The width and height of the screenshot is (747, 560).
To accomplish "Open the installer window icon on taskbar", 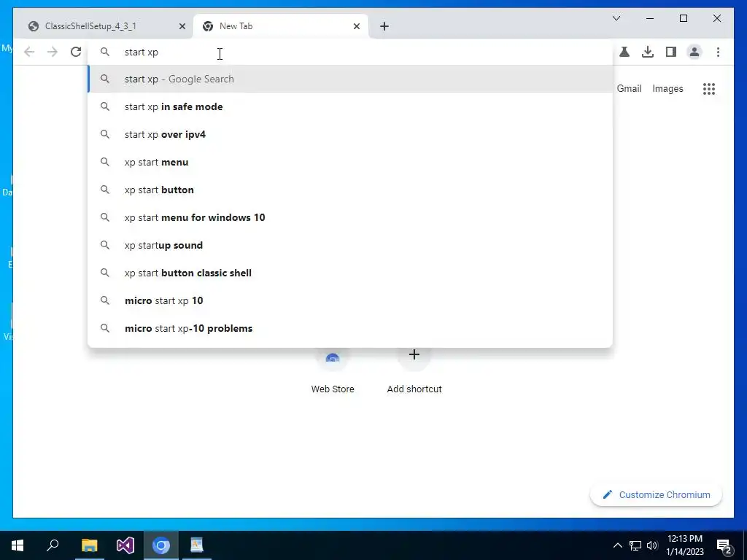I will (197, 545).
